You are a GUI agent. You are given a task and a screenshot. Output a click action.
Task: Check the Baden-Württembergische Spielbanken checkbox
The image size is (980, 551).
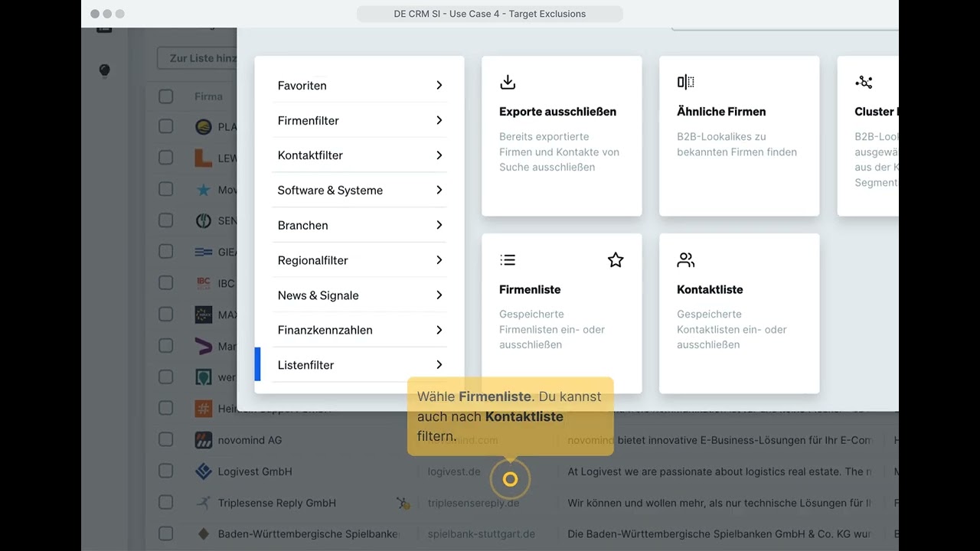pyautogui.click(x=166, y=534)
